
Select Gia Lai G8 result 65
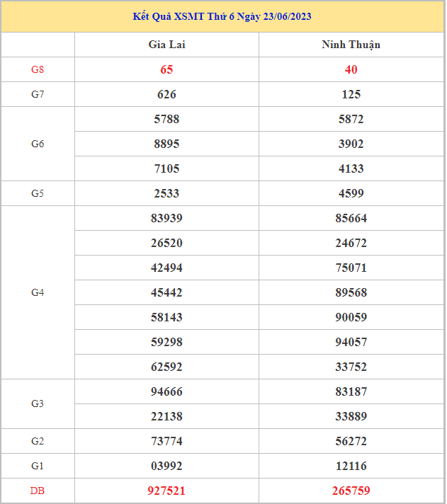pos(166,69)
